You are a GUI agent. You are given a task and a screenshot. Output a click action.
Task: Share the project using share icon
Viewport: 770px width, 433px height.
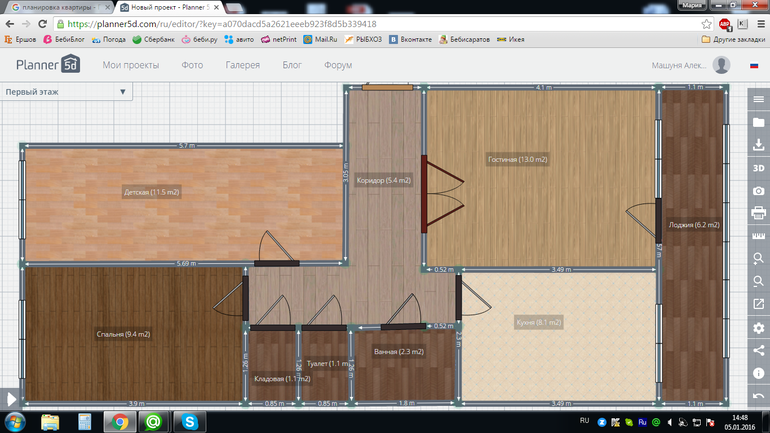coord(759,350)
